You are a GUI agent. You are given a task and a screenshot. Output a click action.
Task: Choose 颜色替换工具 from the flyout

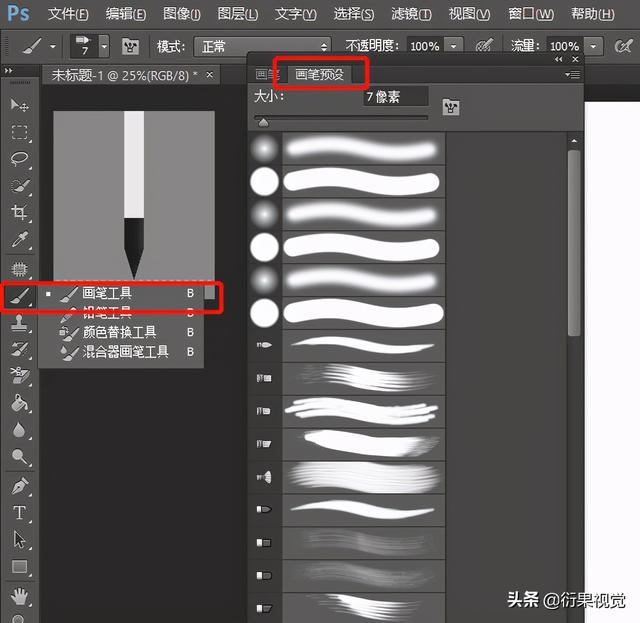[x=121, y=332]
